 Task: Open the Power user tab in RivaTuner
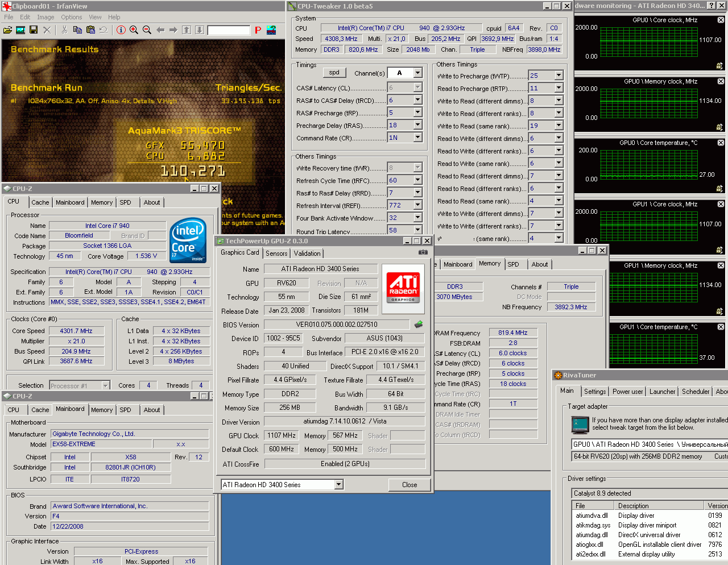628,392
